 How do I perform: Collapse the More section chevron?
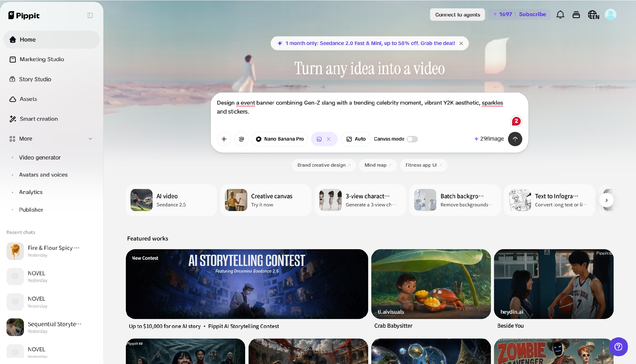click(x=90, y=139)
